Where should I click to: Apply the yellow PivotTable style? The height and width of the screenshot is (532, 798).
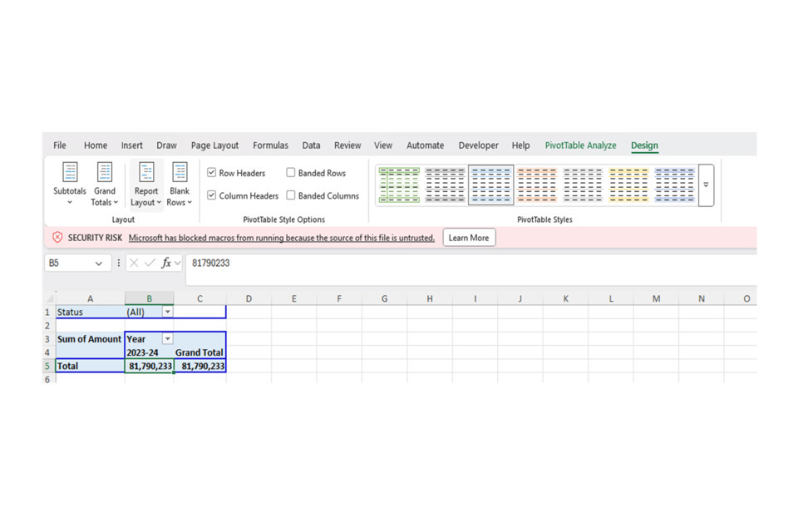click(x=628, y=185)
